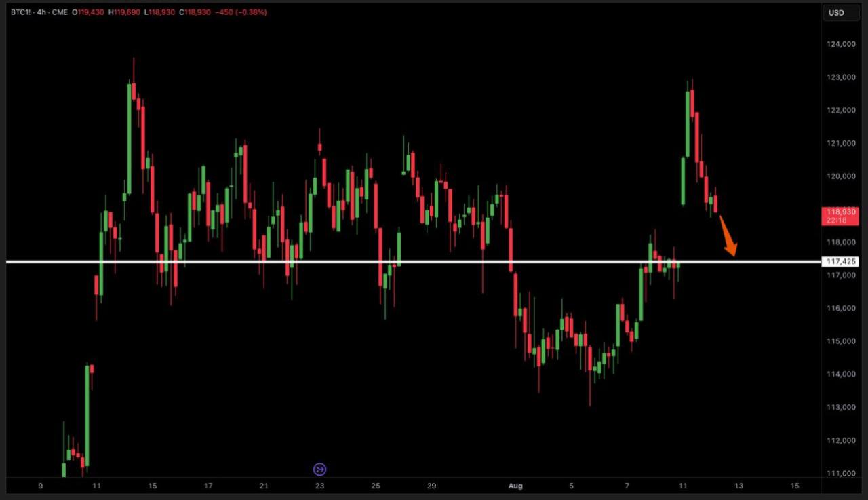Click the 111,000 price axis label

(x=841, y=474)
